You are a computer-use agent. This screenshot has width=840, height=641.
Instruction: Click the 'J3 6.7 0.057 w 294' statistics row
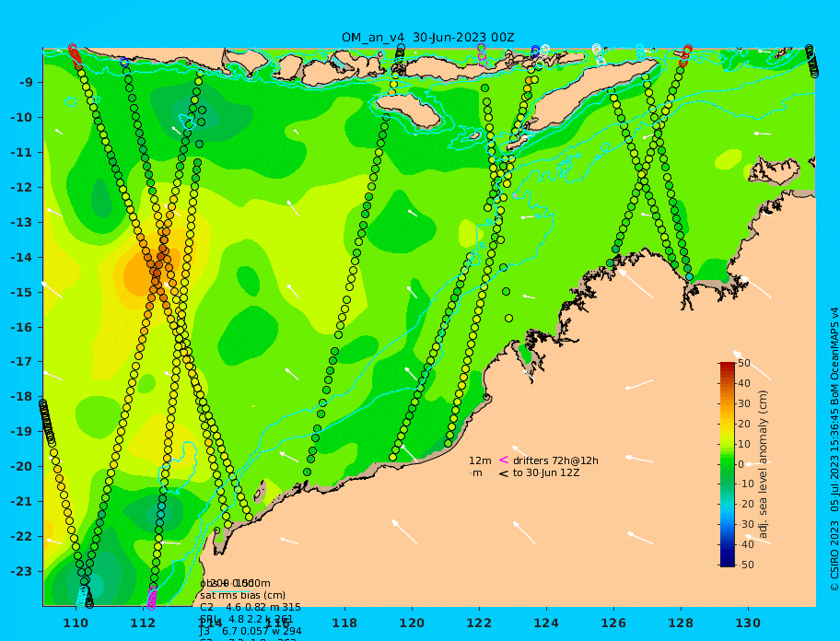[x=251, y=632]
